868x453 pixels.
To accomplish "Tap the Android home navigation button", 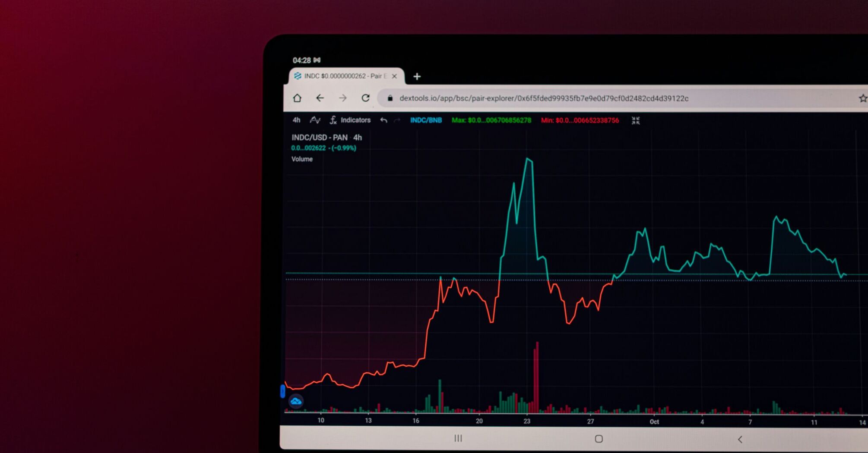I will coord(599,439).
